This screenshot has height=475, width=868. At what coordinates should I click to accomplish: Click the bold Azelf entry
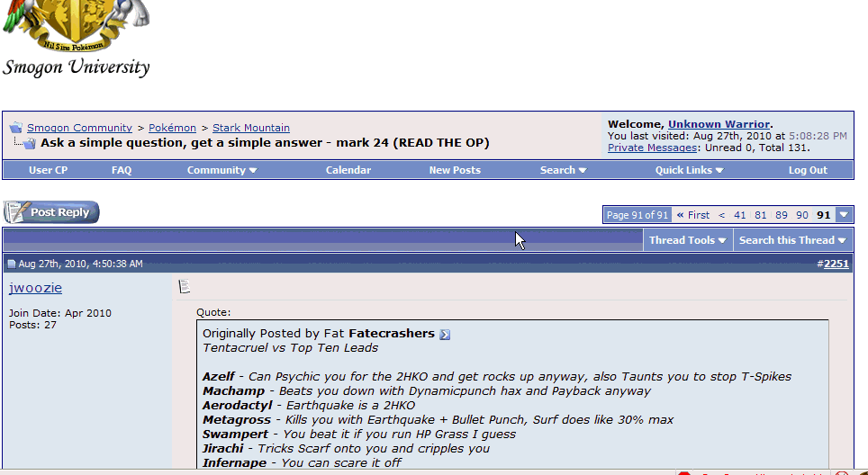click(219, 377)
